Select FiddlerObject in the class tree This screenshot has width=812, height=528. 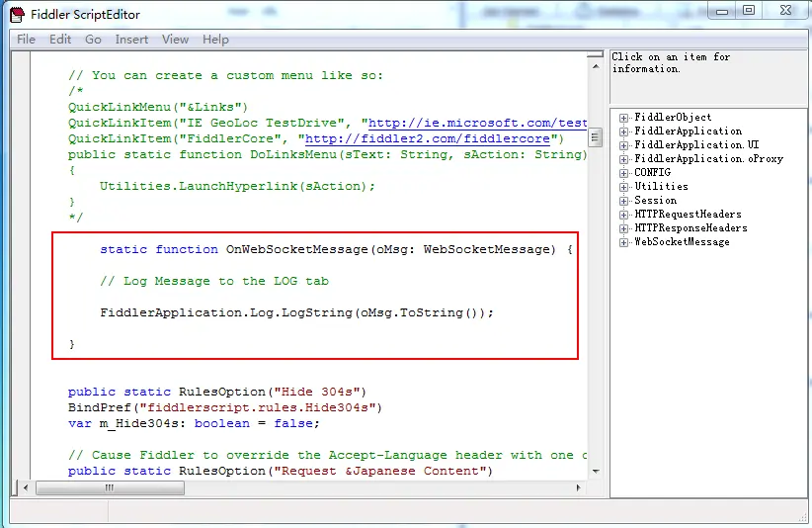[673, 117]
